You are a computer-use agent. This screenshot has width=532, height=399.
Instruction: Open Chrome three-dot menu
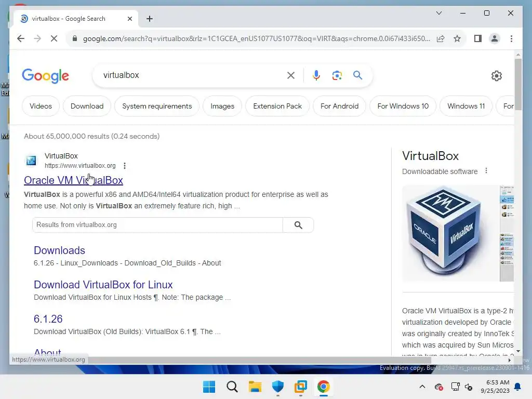(x=511, y=38)
